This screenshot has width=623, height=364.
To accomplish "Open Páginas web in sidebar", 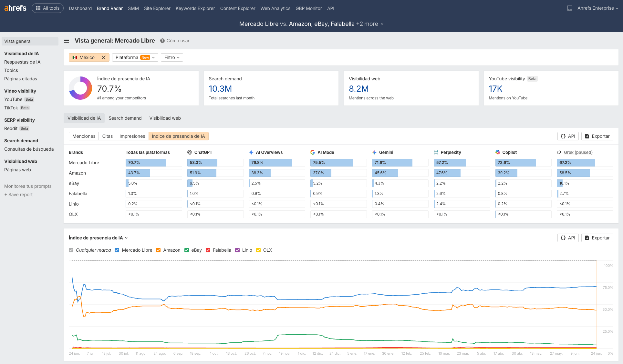I will (17, 170).
